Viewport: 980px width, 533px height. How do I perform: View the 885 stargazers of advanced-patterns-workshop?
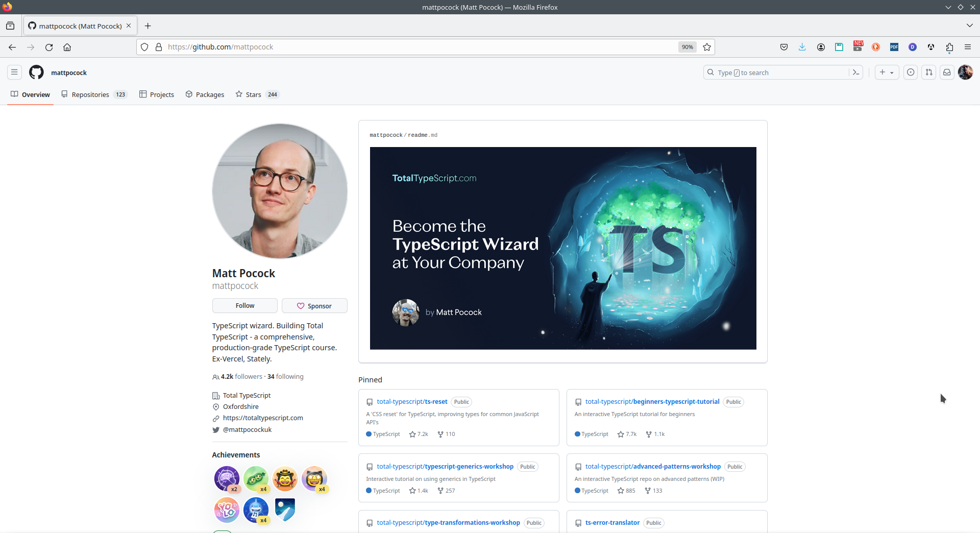[x=626, y=491]
